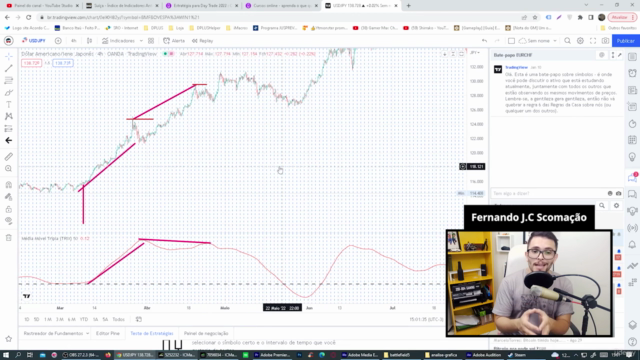The width and height of the screenshot is (640, 360).
Task: Open a new browser tab with plus
Action: click(409, 6)
